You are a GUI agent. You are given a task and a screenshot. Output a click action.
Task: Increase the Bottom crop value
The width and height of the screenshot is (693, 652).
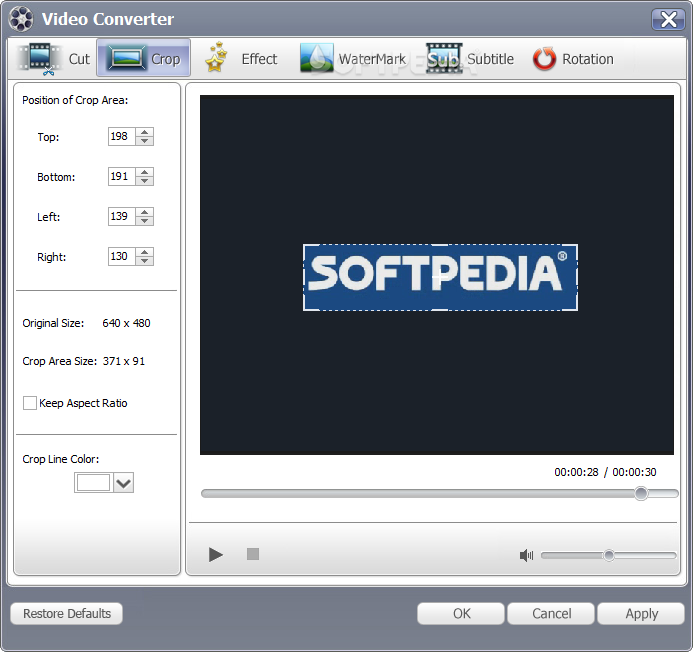pyautogui.click(x=145, y=172)
